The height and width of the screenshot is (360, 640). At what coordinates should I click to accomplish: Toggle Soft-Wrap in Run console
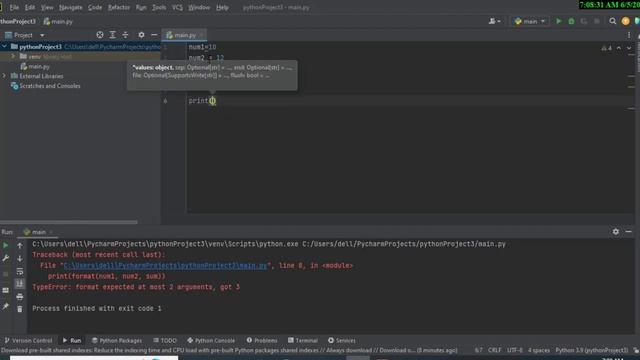tap(20, 271)
